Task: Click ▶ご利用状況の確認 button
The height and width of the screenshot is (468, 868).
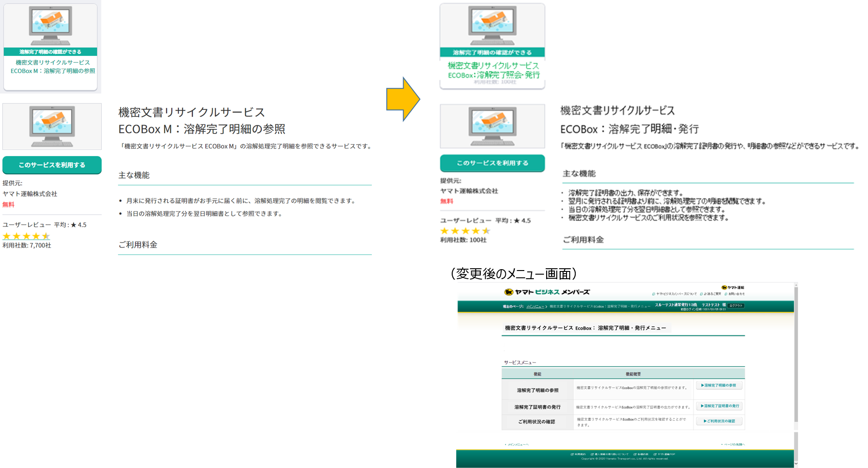Action: [719, 421]
